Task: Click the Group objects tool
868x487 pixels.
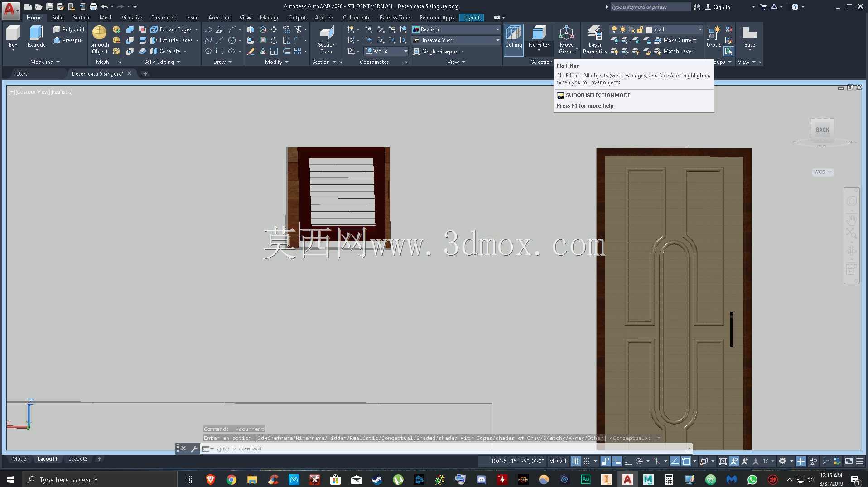Action: pos(714,37)
